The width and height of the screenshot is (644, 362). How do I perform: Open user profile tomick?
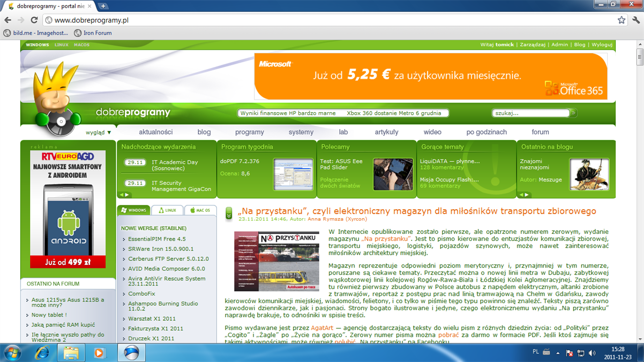point(505,45)
